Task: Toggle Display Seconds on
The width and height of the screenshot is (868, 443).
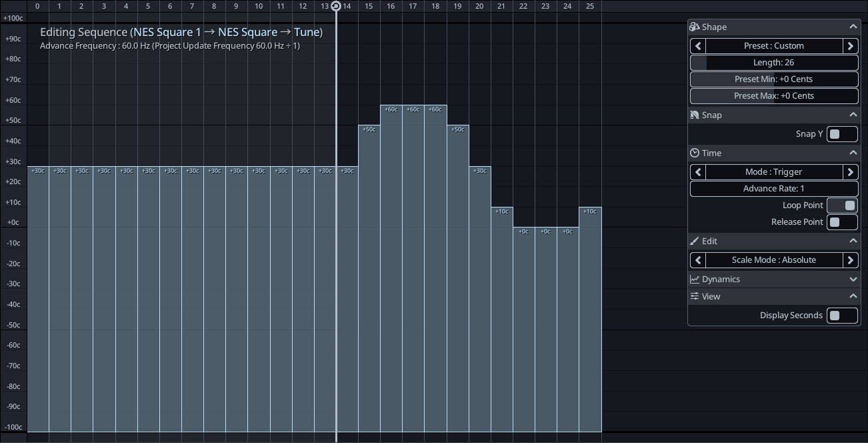Action: coord(841,315)
